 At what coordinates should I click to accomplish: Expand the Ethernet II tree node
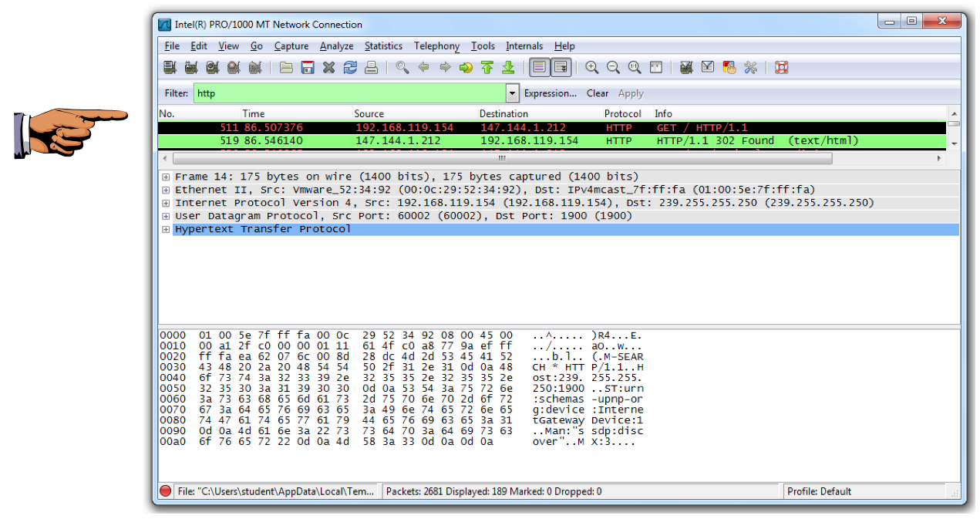pyautogui.click(x=166, y=190)
